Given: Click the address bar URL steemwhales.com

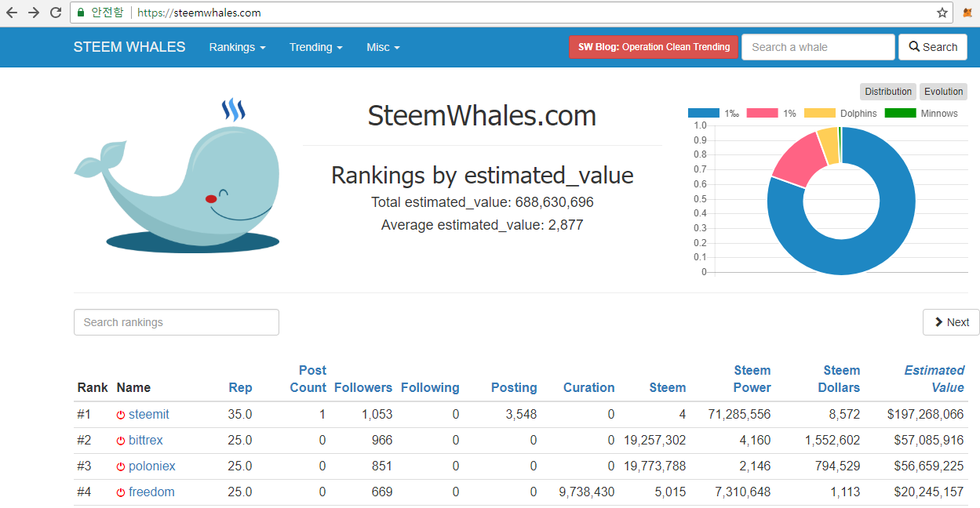Looking at the screenshot, I should 199,13.
